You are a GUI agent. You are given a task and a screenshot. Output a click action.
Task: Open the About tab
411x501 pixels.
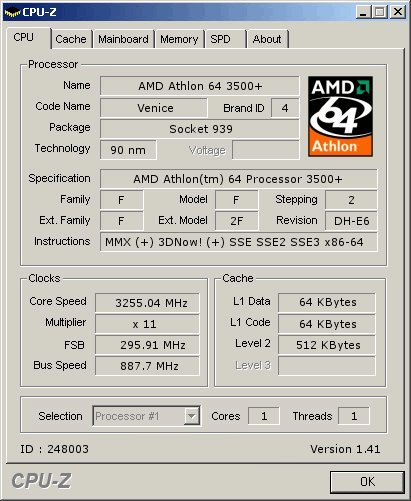pyautogui.click(x=267, y=39)
